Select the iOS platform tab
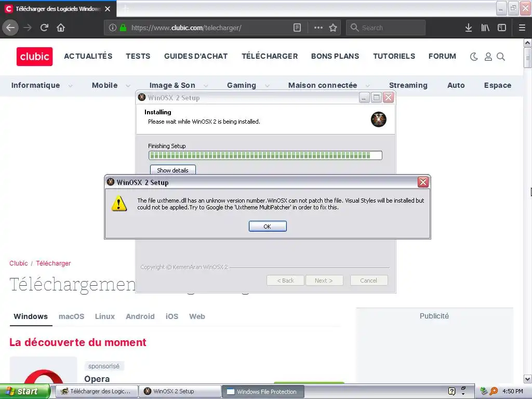The width and height of the screenshot is (532, 399). point(171,316)
